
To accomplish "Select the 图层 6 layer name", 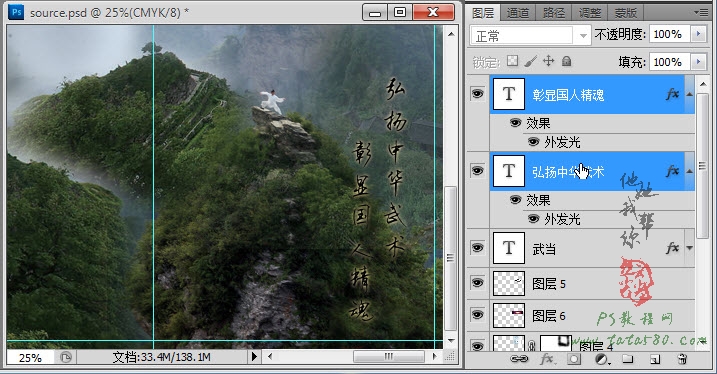I will (549, 315).
